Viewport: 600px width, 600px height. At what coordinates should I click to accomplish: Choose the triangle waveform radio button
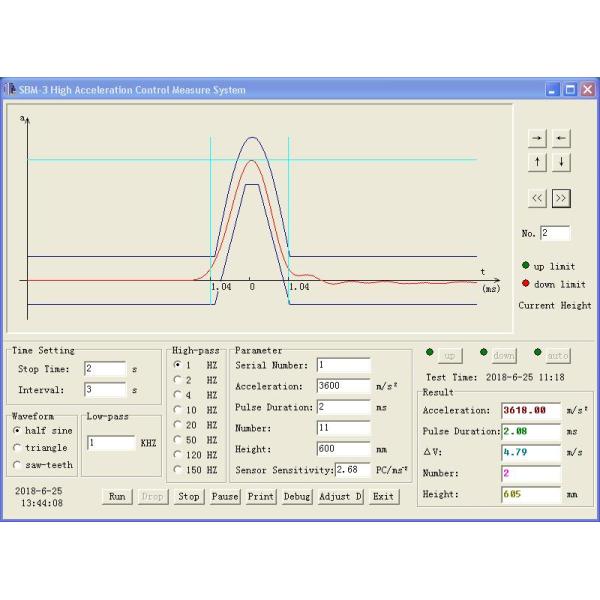pos(18,447)
